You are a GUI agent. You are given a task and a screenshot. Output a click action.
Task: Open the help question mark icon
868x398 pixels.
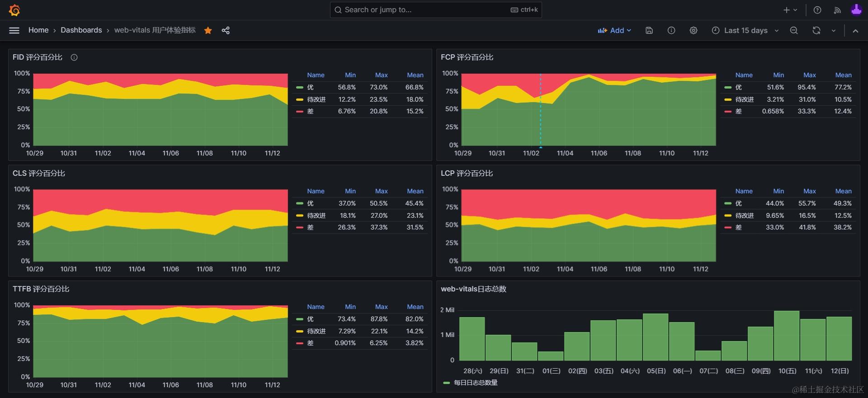817,10
